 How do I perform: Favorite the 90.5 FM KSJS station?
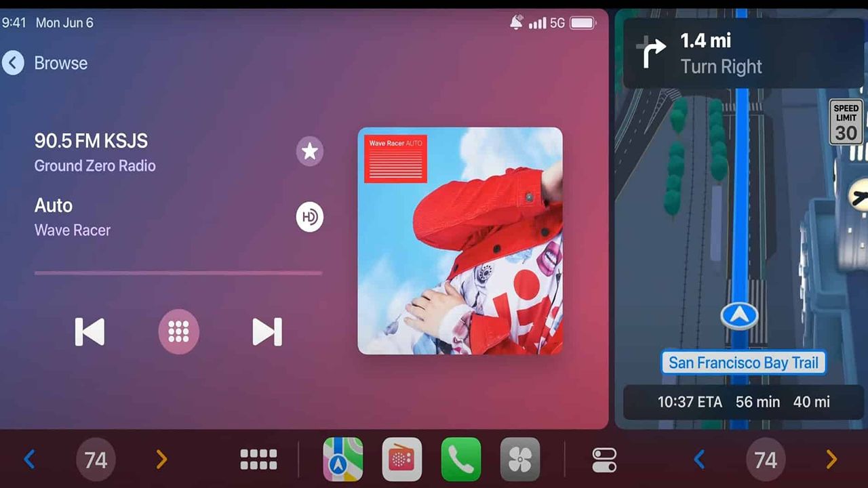pyautogui.click(x=310, y=150)
